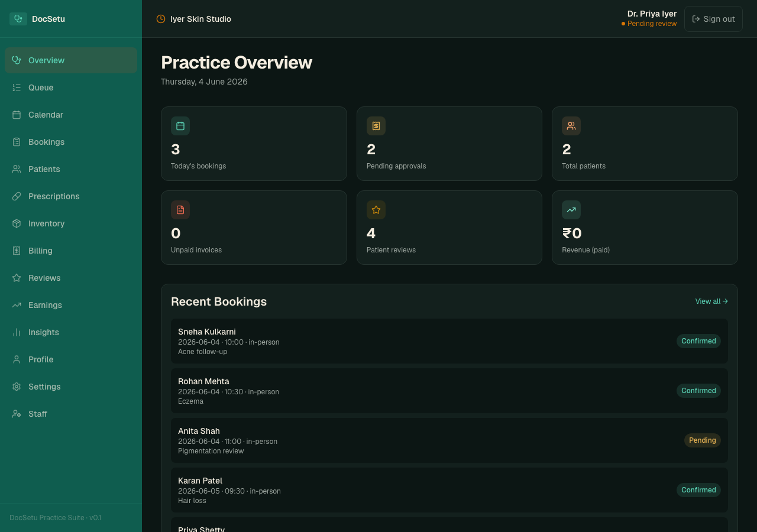Open the Pending approvals card label
The width and height of the screenshot is (757, 532).
(x=396, y=166)
